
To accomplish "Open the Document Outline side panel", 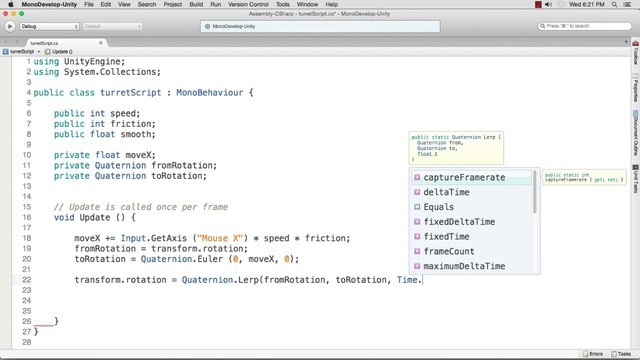I will pos(636,133).
